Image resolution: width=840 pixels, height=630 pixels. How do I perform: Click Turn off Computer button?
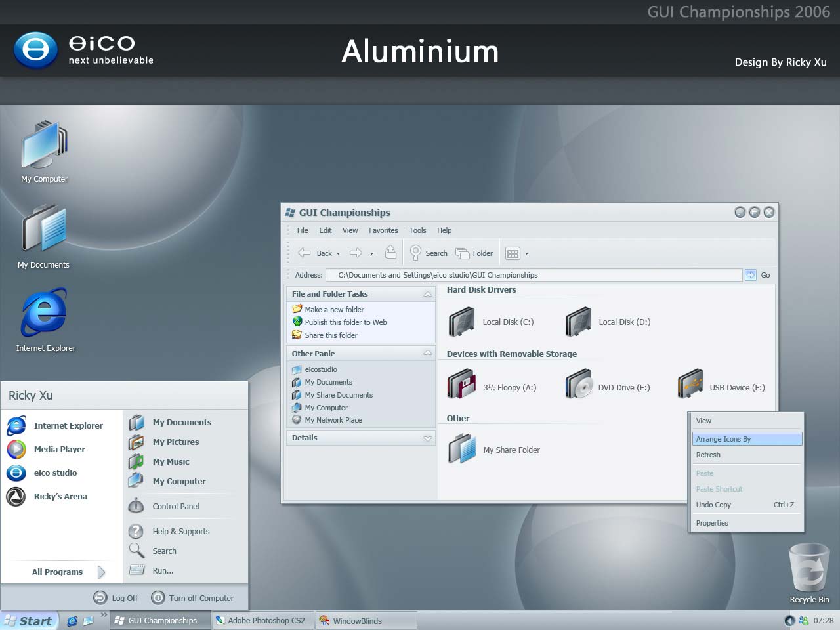(x=192, y=598)
